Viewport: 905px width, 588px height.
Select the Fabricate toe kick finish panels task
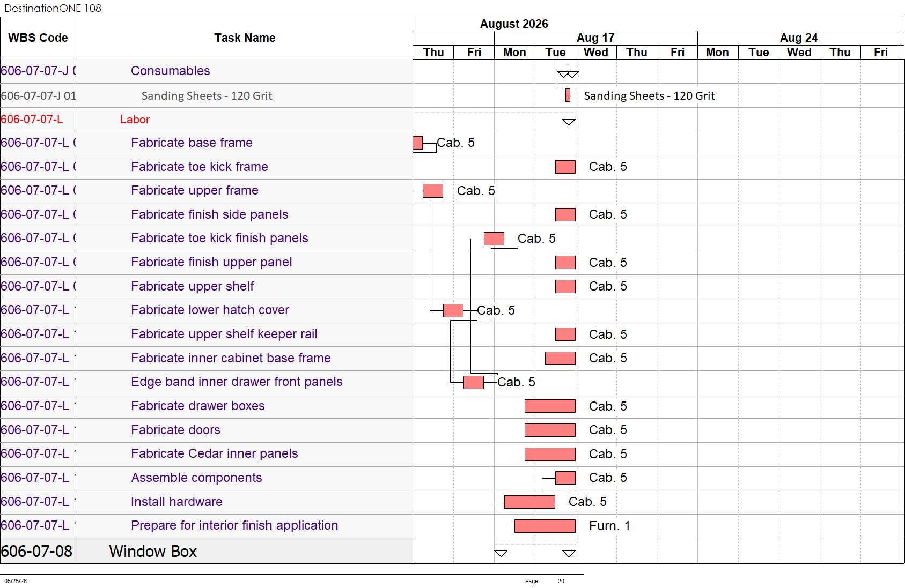coord(219,238)
